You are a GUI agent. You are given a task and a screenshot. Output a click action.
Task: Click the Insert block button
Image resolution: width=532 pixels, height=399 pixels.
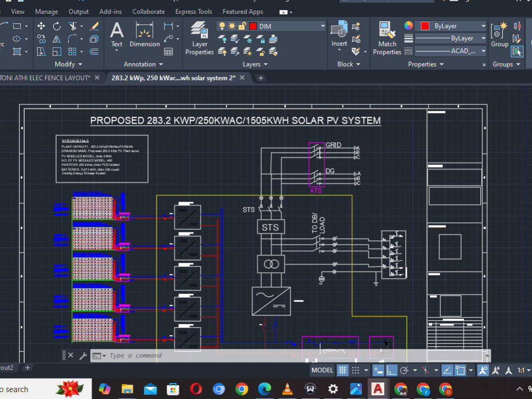pos(339,34)
